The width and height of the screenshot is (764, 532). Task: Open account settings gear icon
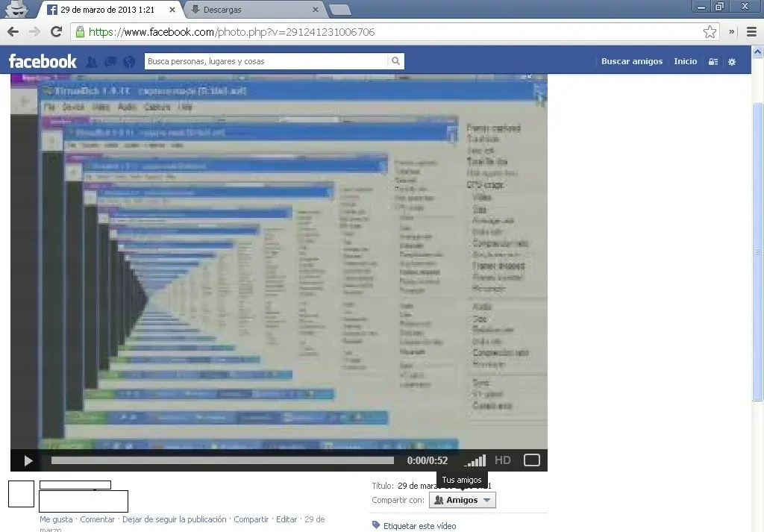[x=732, y=62]
